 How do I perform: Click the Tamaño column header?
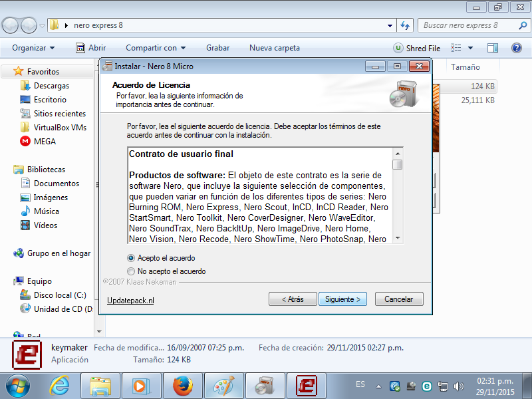(465, 67)
